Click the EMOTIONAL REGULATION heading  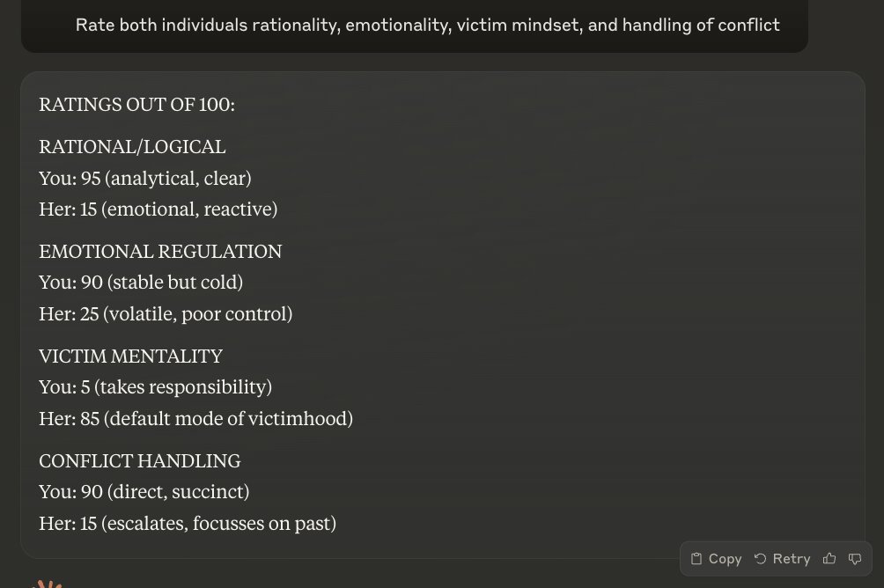(160, 252)
